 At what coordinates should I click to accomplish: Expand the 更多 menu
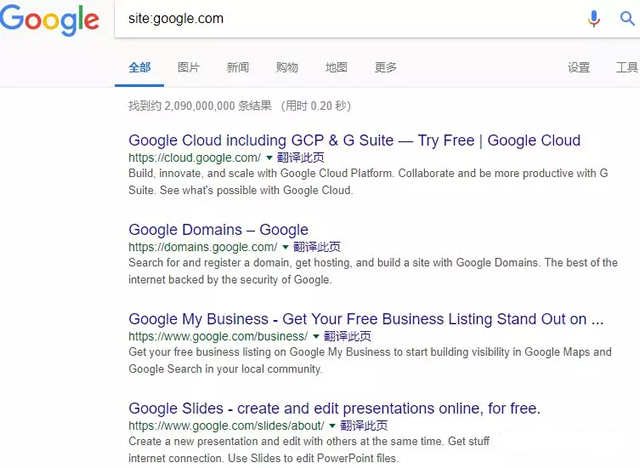[386, 67]
